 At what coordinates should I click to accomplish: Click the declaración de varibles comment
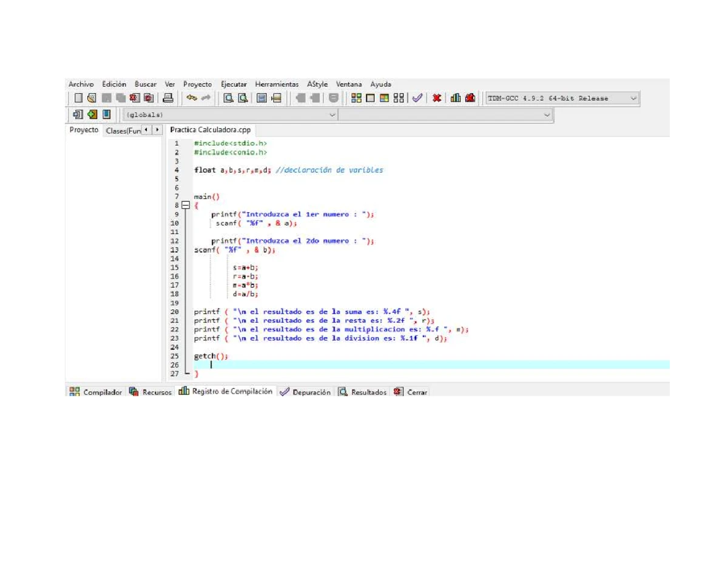point(329,170)
